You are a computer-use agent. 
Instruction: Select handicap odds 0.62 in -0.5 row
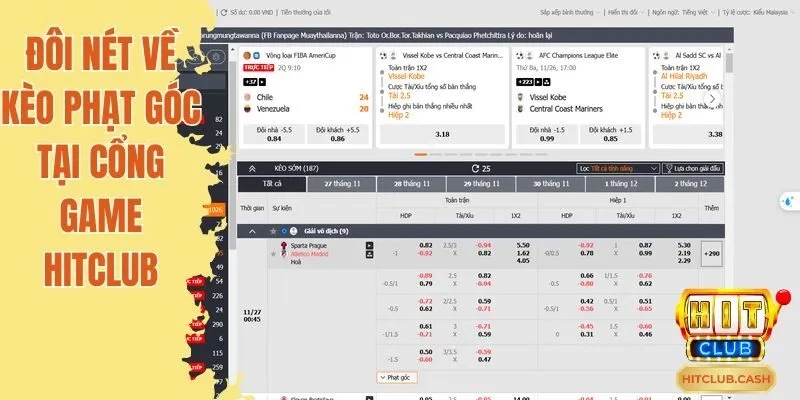click(426, 309)
